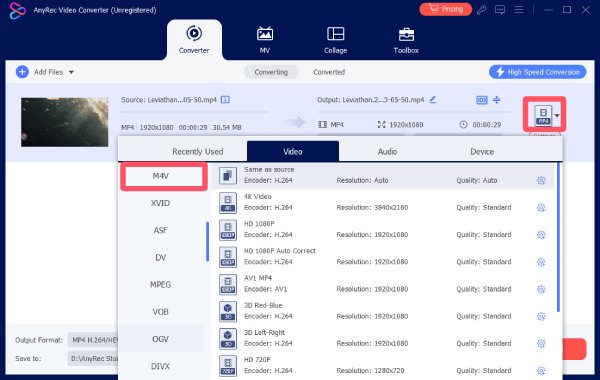Show source file info icon

(x=225, y=99)
